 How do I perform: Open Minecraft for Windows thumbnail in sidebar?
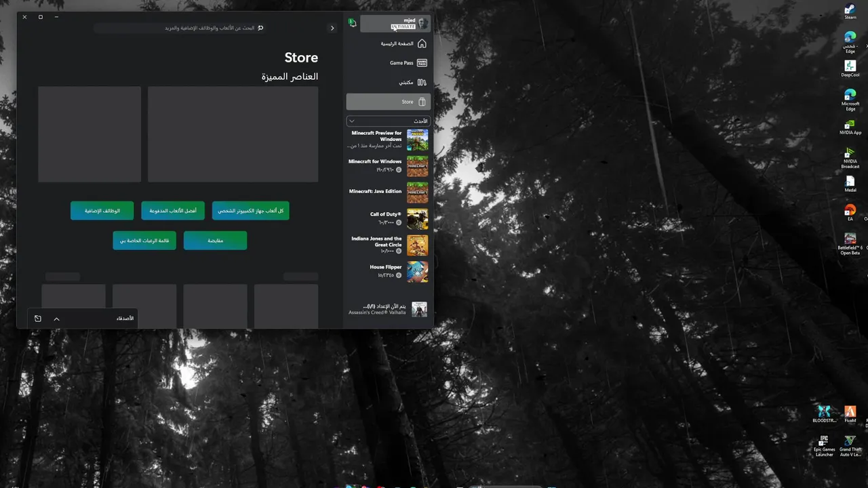click(x=417, y=166)
